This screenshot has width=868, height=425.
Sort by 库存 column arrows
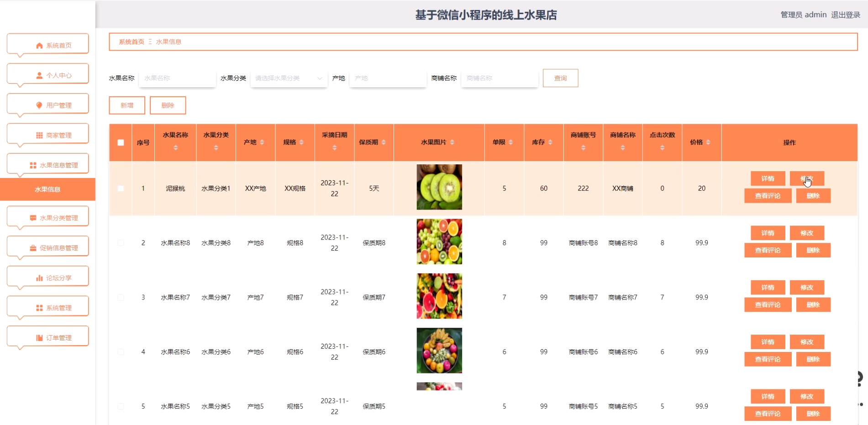click(x=550, y=142)
